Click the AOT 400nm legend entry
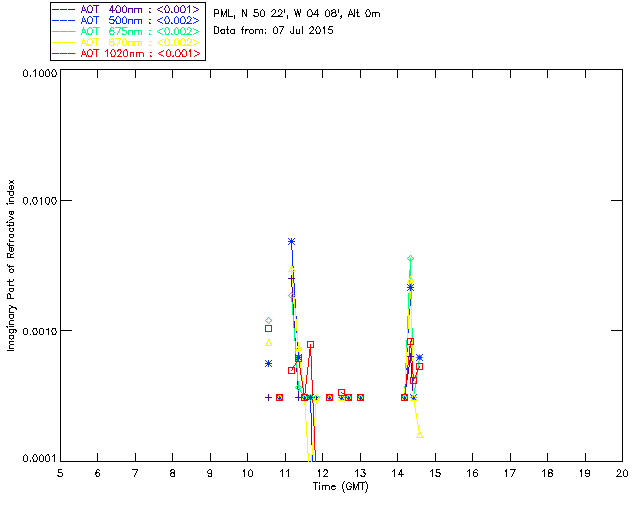 127,9
